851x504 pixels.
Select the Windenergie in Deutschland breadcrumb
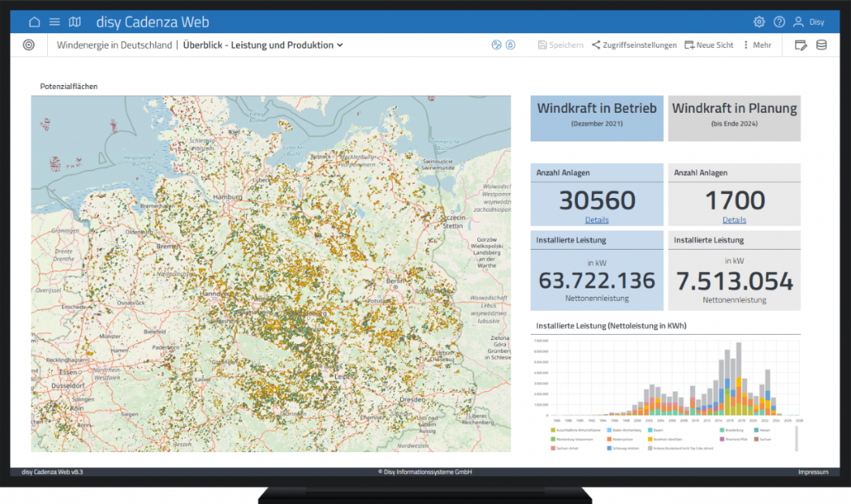pyautogui.click(x=113, y=45)
